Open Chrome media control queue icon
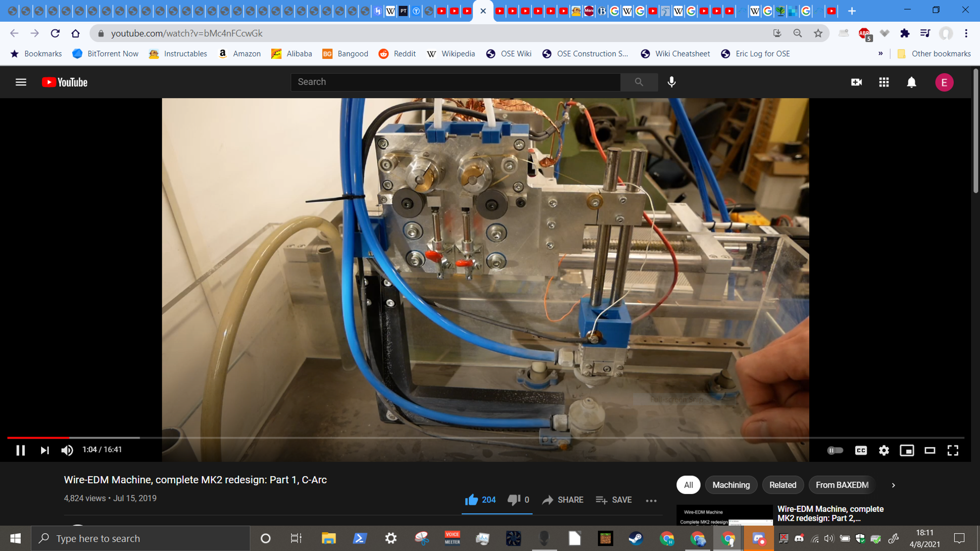 click(925, 33)
